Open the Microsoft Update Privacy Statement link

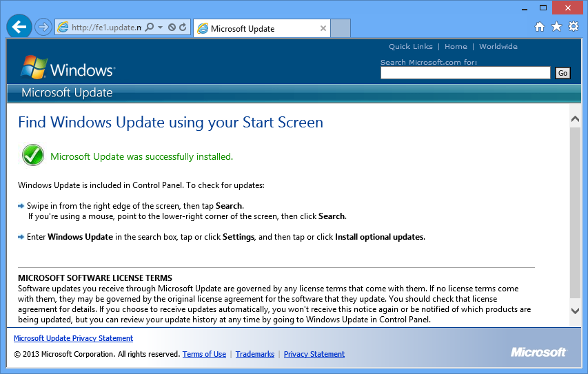[x=74, y=338]
